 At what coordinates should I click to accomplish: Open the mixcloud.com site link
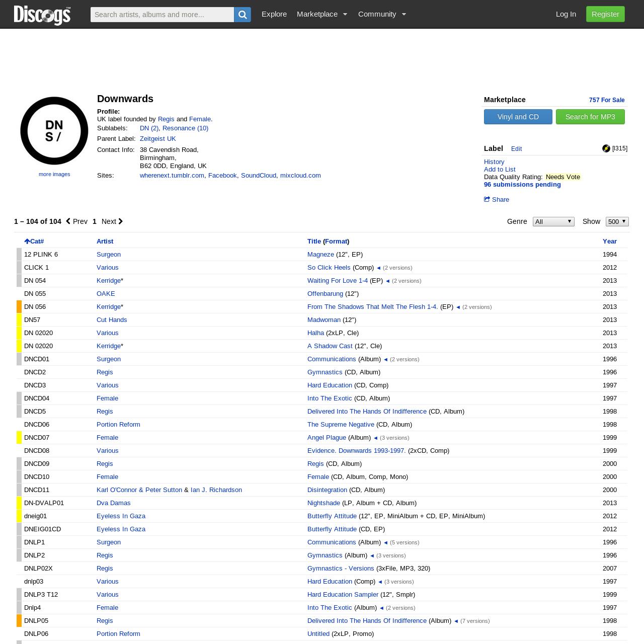[300, 176]
